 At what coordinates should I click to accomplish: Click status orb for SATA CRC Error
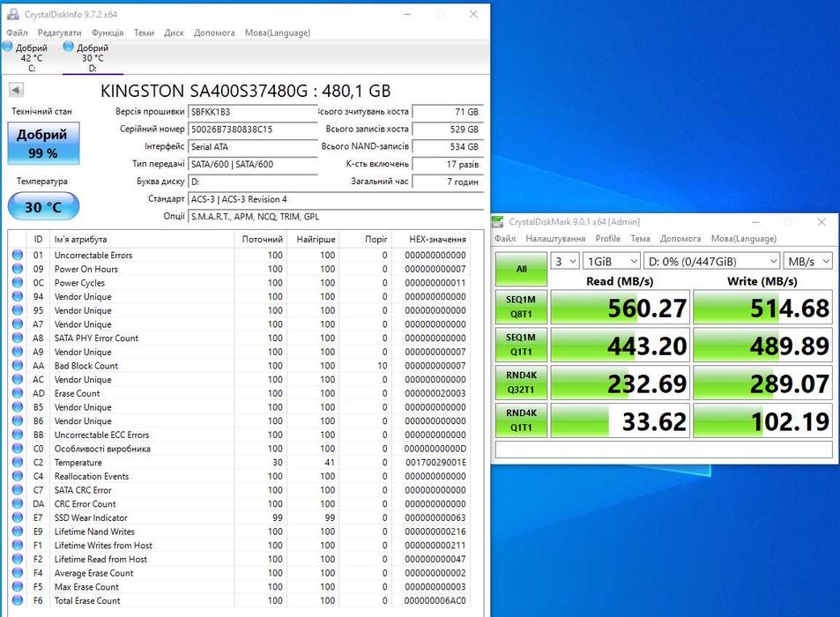18,490
